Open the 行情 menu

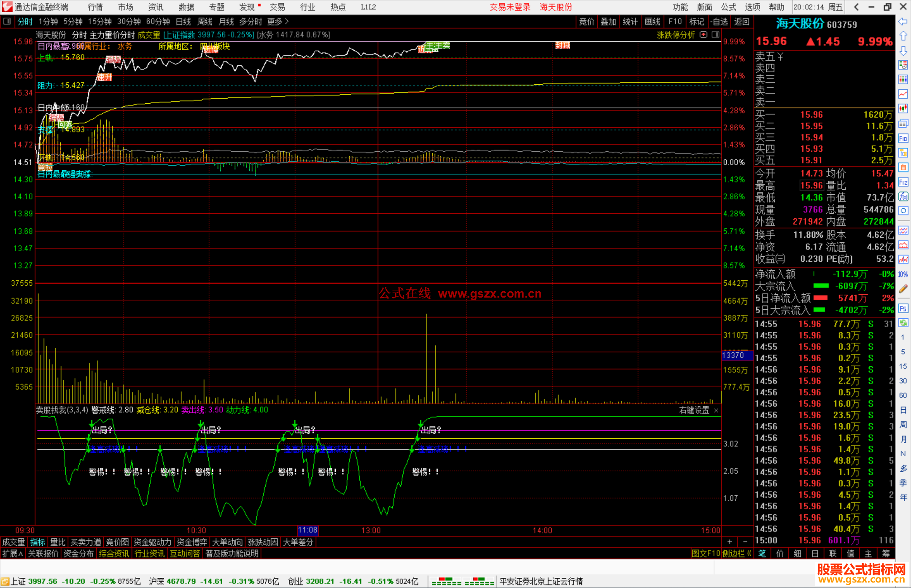click(95, 7)
